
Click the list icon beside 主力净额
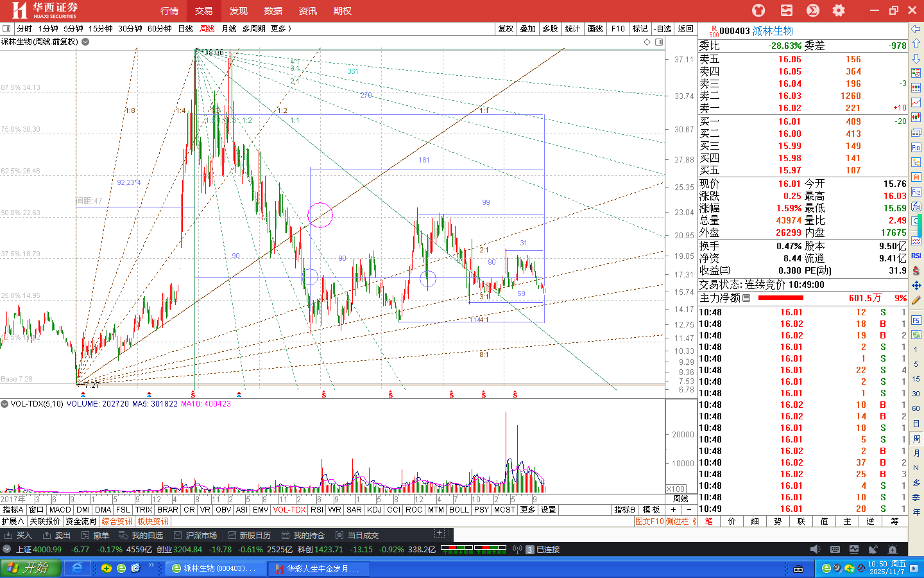746,298
